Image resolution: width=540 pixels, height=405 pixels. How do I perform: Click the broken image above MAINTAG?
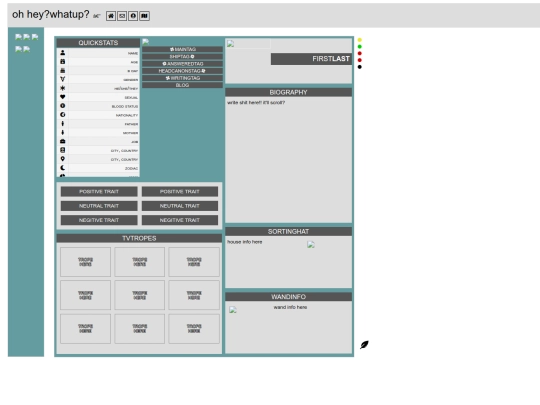point(146,42)
